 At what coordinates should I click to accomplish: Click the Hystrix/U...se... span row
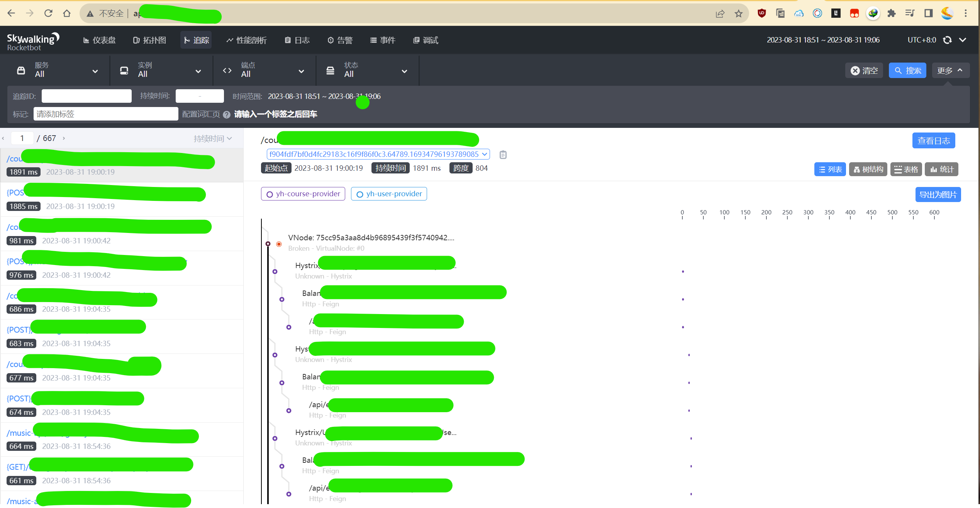click(x=376, y=437)
